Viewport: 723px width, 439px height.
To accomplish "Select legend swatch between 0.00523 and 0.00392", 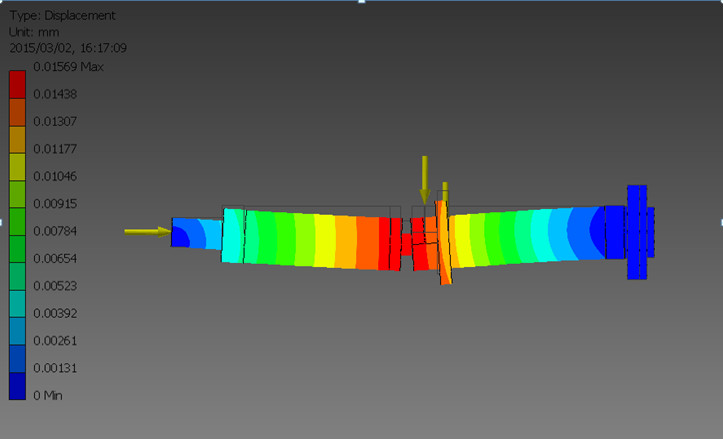I will coord(17,304).
